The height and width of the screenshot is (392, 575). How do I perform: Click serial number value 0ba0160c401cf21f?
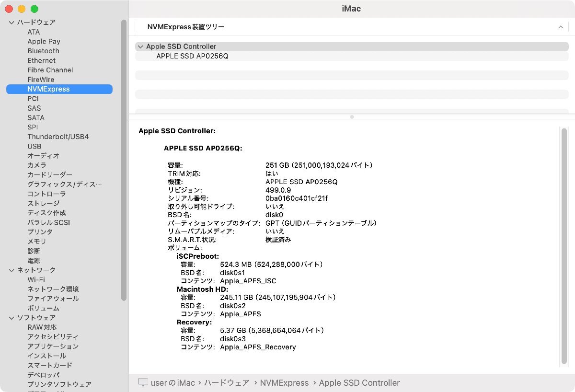(297, 198)
